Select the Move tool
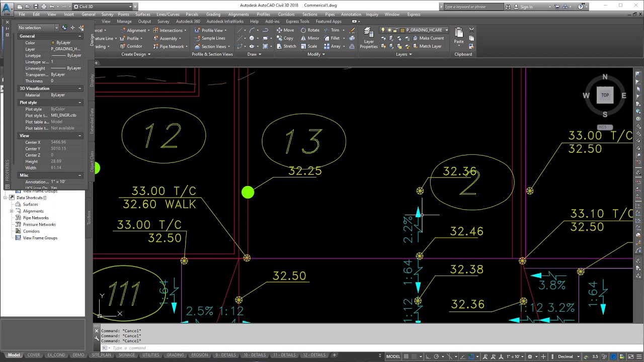 coord(285,30)
